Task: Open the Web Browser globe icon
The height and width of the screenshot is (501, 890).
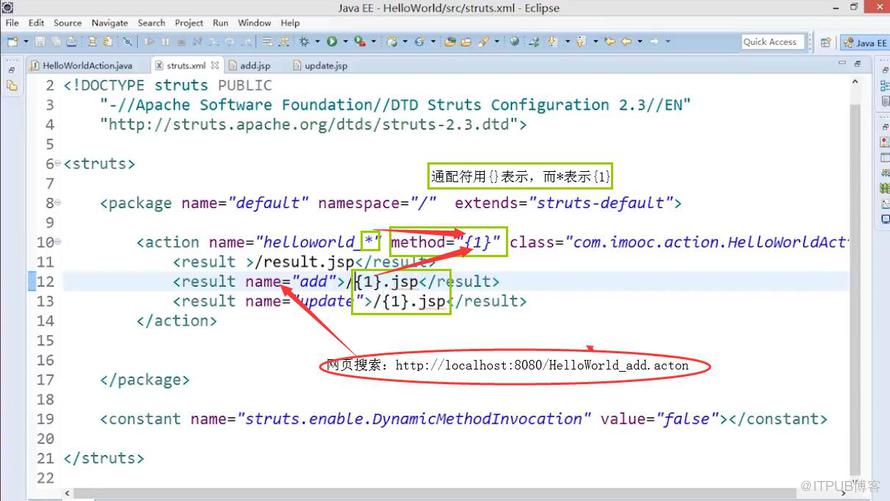Action: [x=514, y=41]
